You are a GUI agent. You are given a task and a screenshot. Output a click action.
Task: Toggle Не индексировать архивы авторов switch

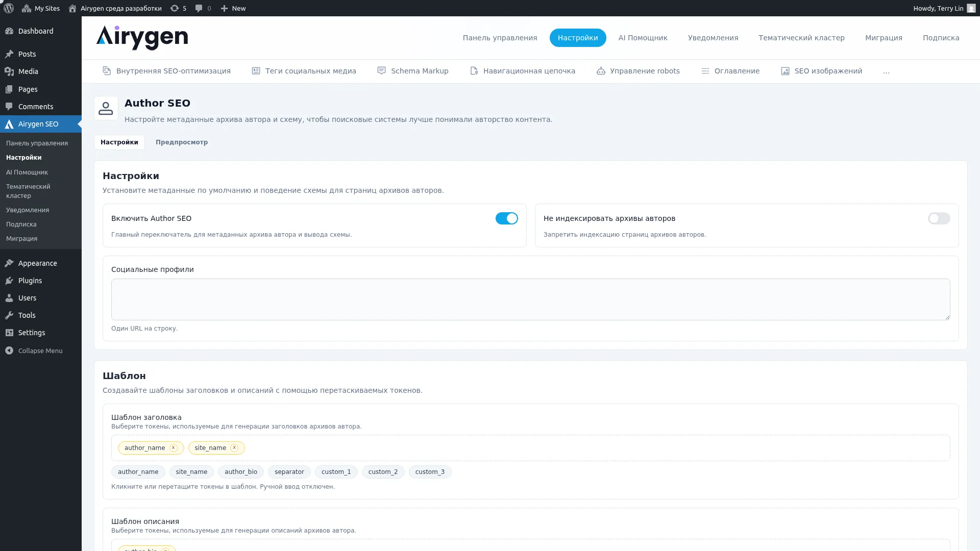pos(939,218)
